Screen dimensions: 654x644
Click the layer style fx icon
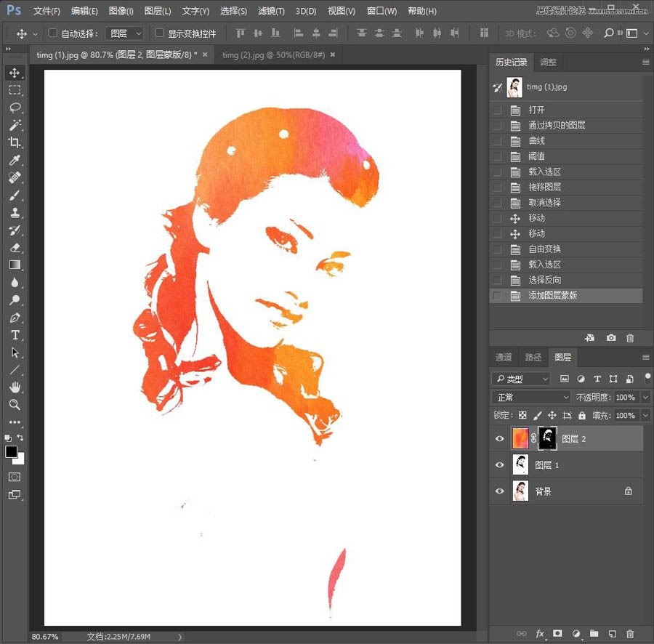pyautogui.click(x=540, y=634)
